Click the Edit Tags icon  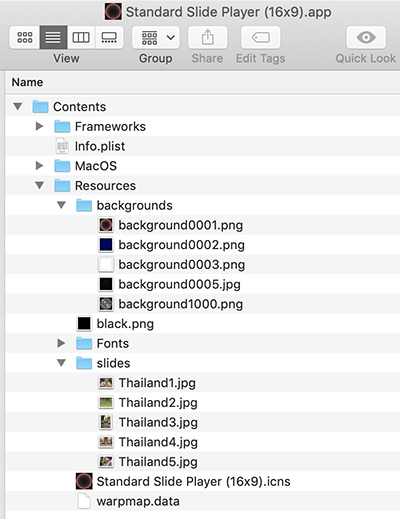261,37
